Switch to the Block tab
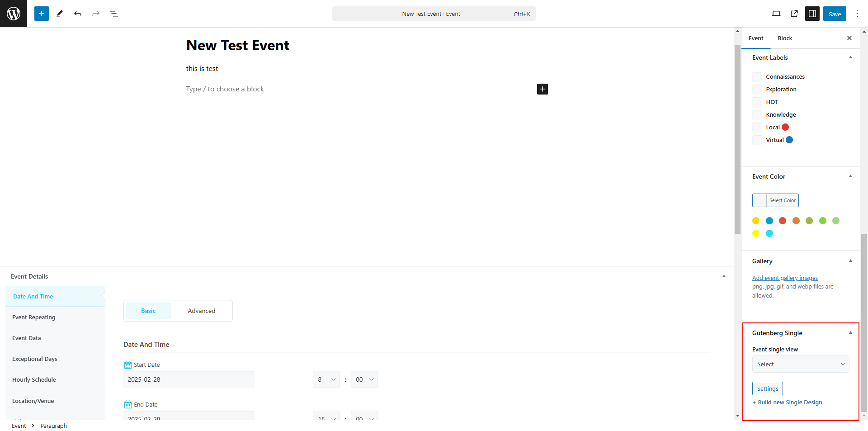 [x=785, y=38]
